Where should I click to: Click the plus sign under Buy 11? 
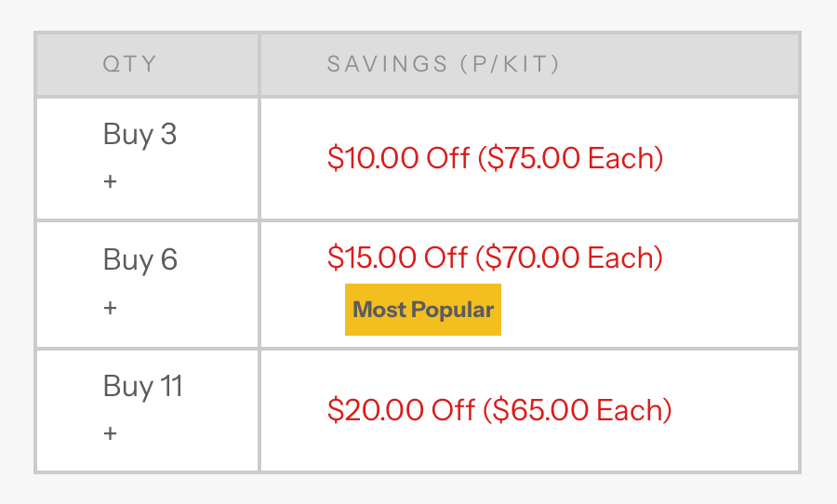click(110, 433)
